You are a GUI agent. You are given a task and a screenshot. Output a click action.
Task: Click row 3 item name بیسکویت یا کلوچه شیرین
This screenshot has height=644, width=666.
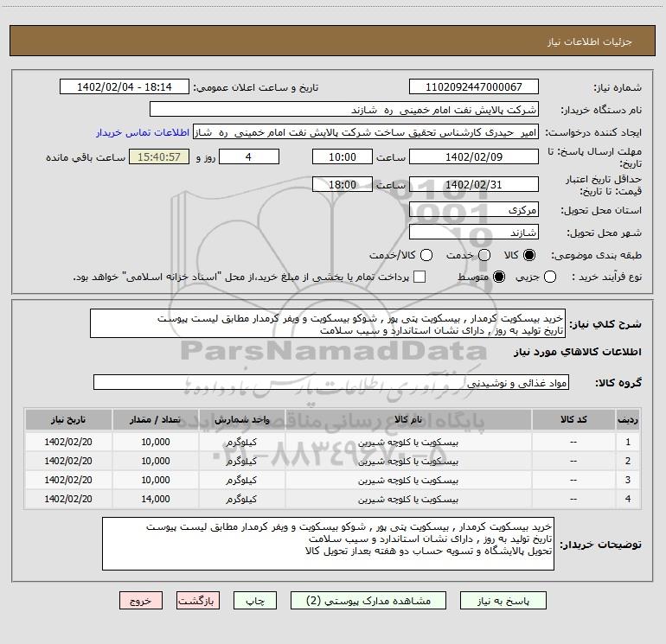pos(408,480)
